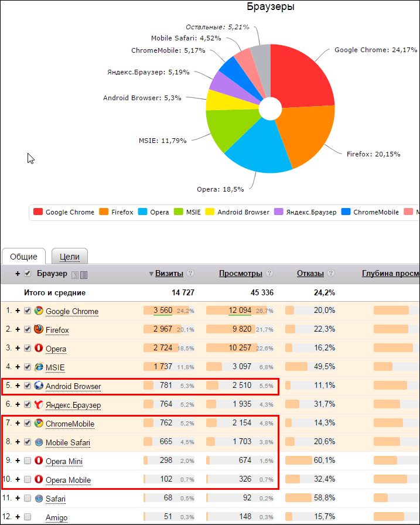Click the Opera Mobile icon in row 10
The height and width of the screenshot is (525, 420).
[39, 479]
